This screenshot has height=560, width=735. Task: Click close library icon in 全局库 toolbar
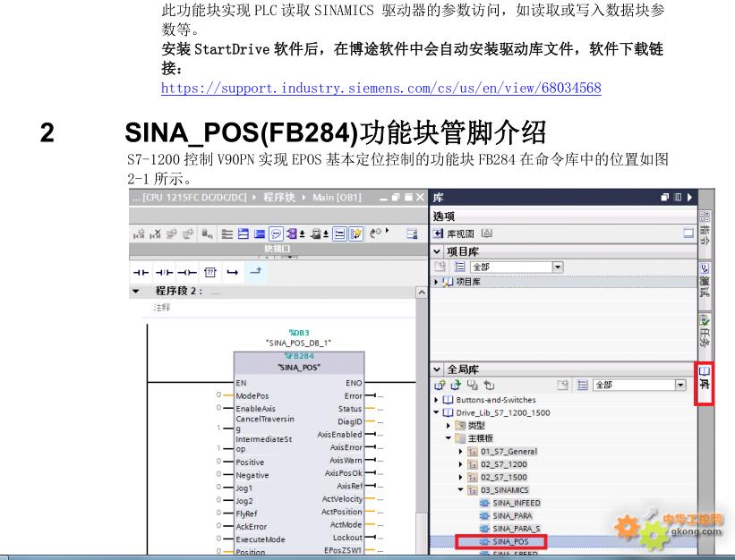[489, 385]
